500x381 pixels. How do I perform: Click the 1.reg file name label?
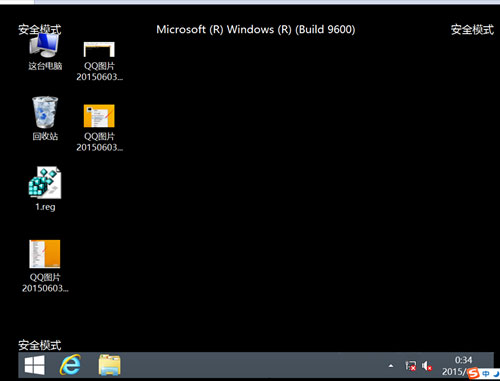(x=45, y=207)
